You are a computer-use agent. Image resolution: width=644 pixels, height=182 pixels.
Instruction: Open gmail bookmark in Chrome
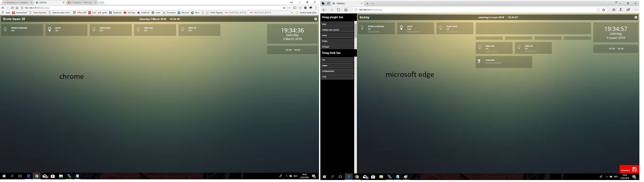click(x=103, y=13)
